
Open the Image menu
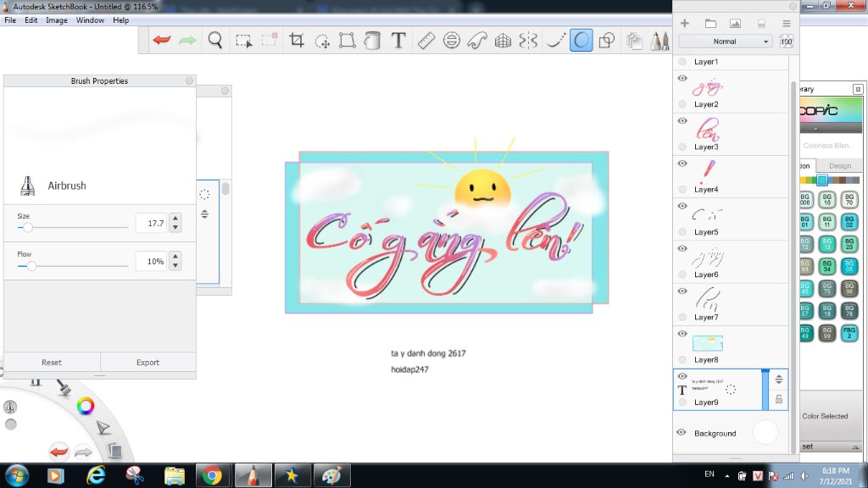[x=57, y=20]
